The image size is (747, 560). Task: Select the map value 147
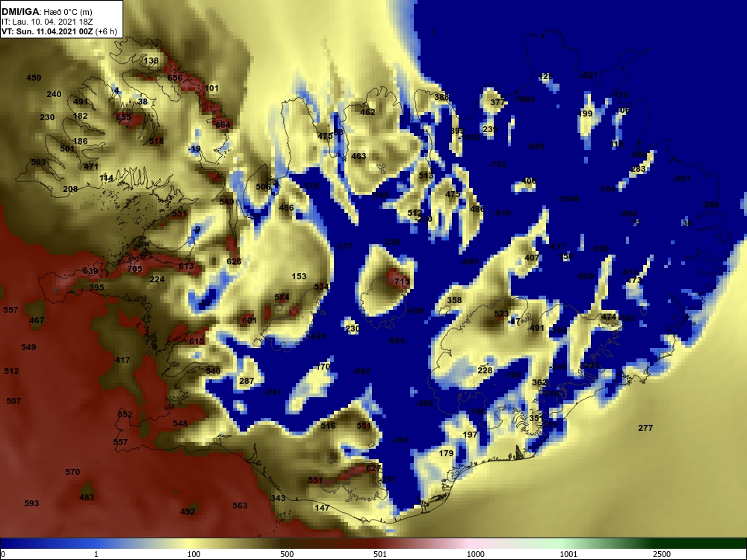322,508
